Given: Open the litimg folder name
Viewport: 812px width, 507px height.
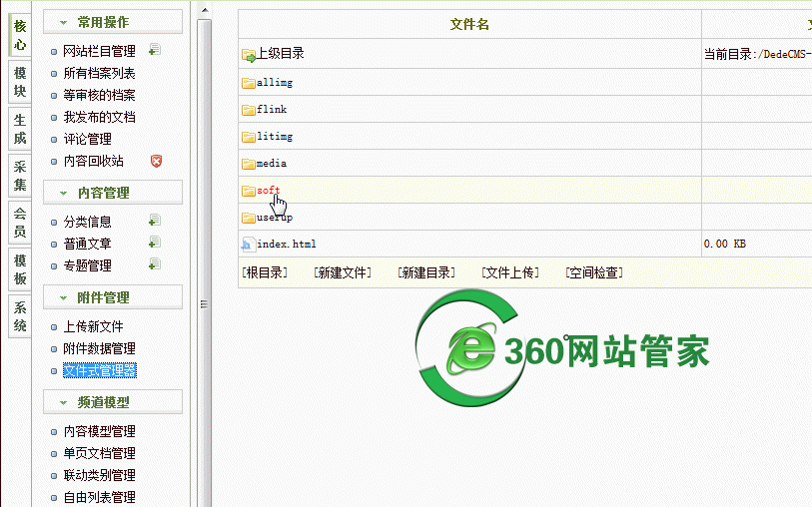Looking at the screenshot, I should pos(275,137).
